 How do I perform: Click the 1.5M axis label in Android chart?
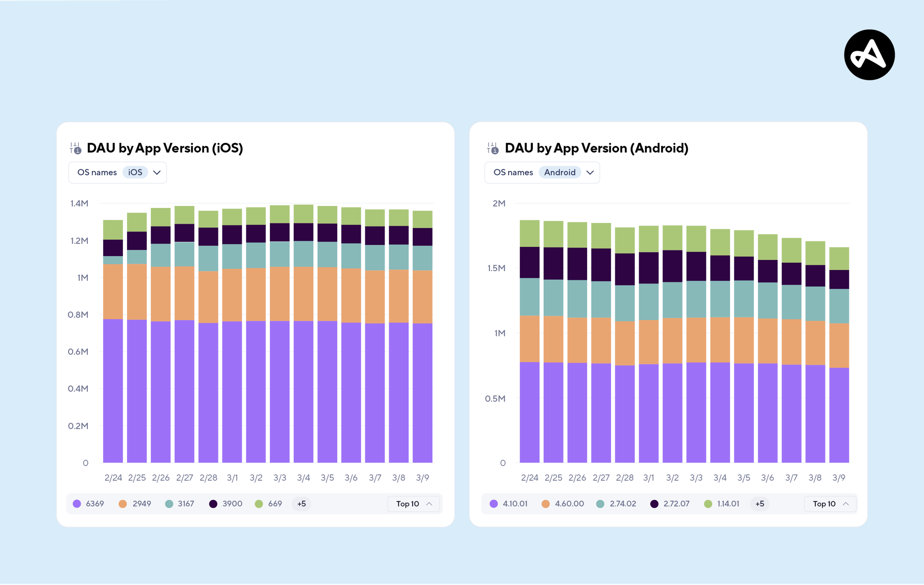coord(496,268)
